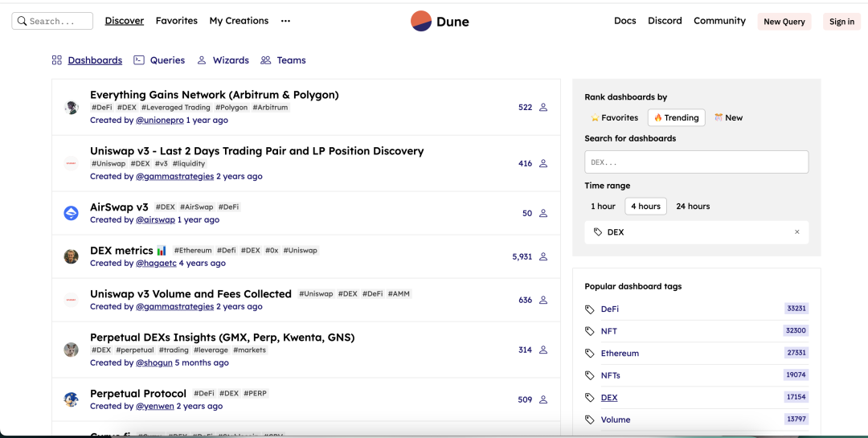Click user icon beside 636 count
868x438 pixels.
543,300
